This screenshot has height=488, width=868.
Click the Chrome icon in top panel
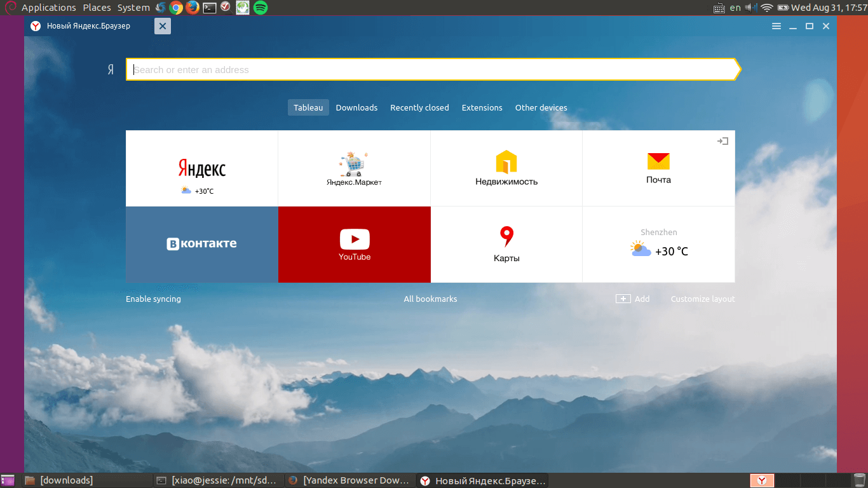[x=176, y=8]
